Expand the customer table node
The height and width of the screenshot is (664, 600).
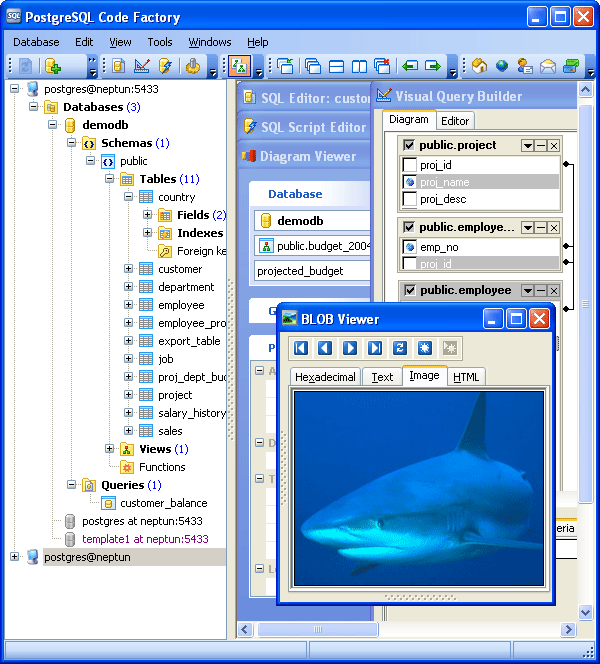(129, 269)
